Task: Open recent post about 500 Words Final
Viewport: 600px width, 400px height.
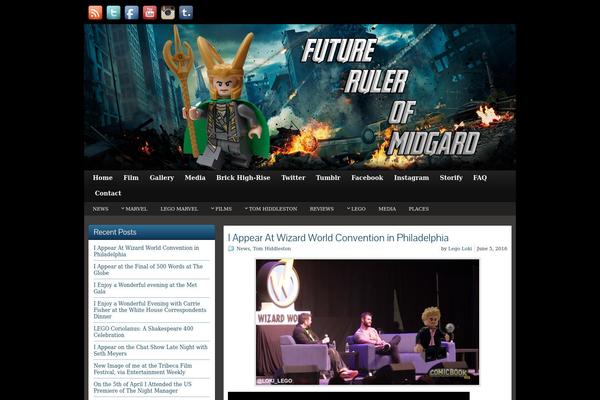Action: click(148, 269)
